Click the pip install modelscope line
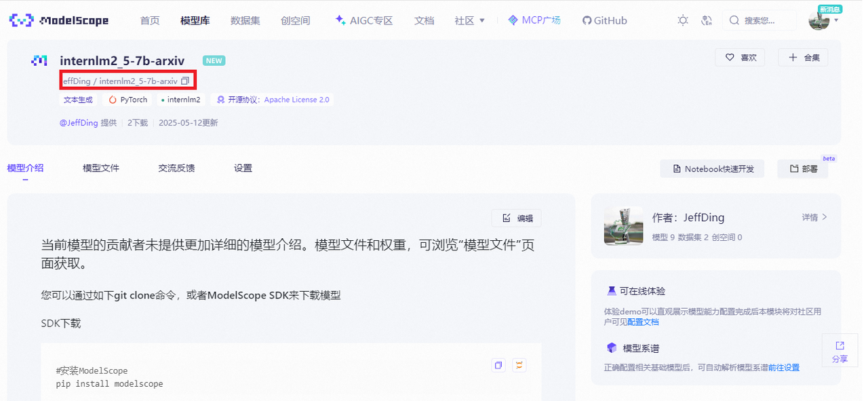 pyautogui.click(x=110, y=383)
